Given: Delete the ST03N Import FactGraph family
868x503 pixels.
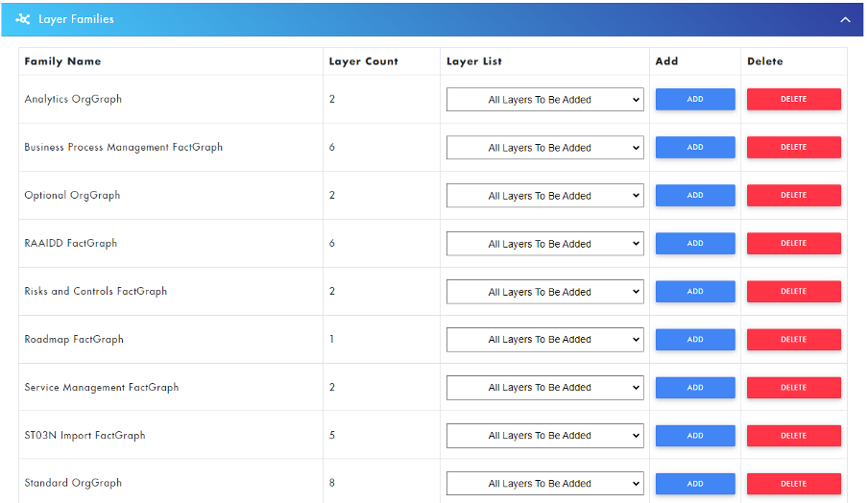Looking at the screenshot, I should (x=793, y=436).
